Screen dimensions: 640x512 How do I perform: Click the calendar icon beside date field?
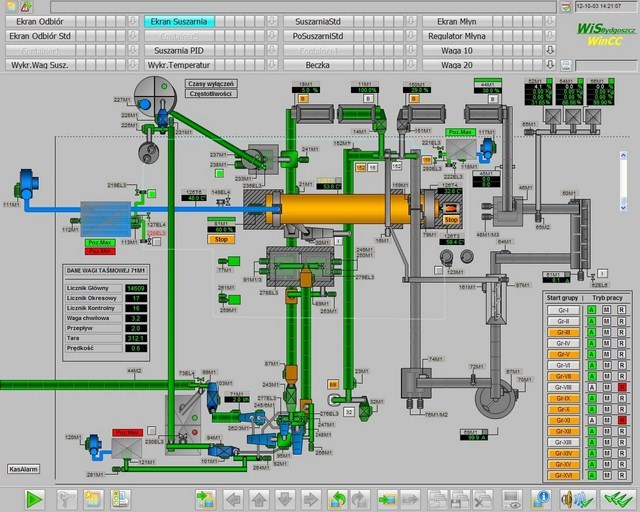pyautogui.click(x=566, y=7)
